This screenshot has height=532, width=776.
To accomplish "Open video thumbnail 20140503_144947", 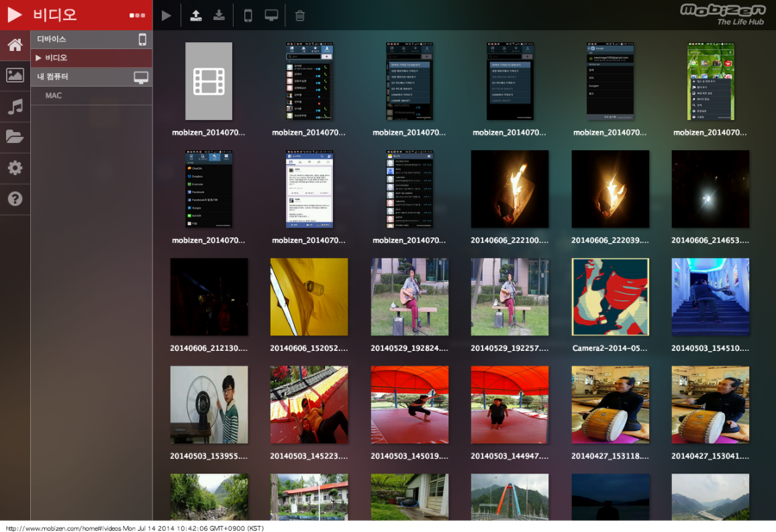I will (510, 404).
